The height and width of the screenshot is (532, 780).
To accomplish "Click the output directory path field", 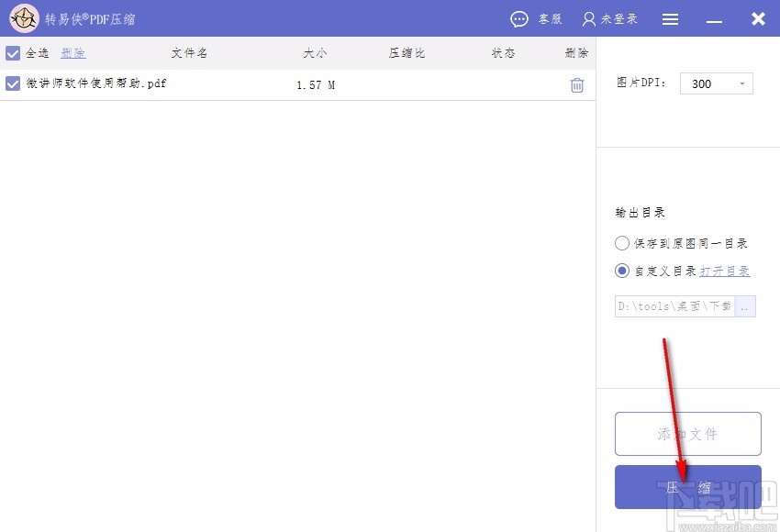I will (x=674, y=306).
